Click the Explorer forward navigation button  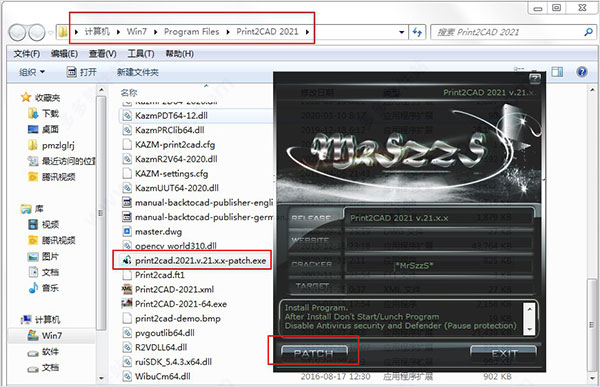click(37, 33)
